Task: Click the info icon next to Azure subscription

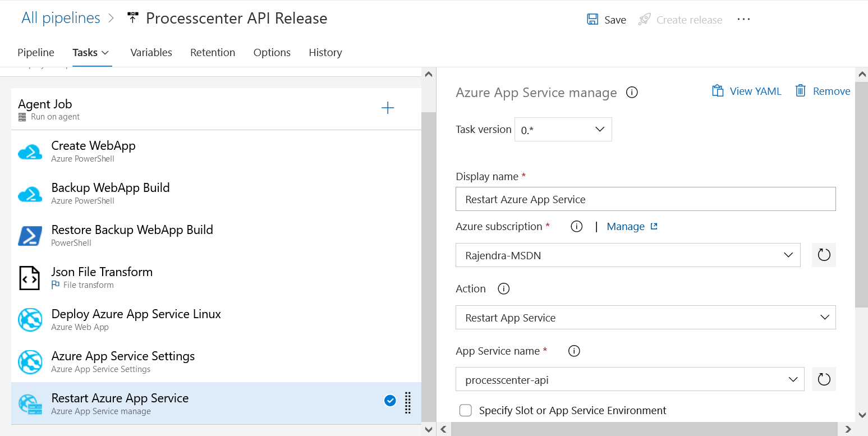Action: tap(576, 227)
